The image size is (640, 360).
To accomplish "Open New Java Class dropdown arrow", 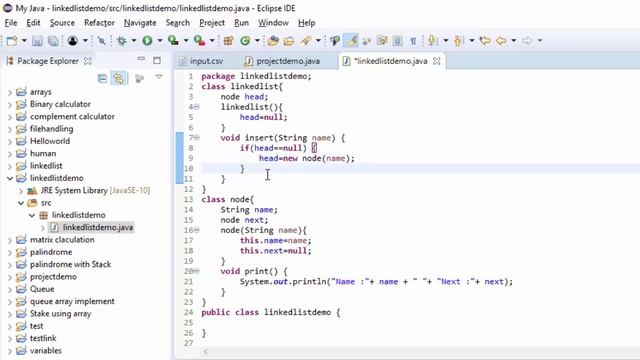I will click(x=257, y=40).
